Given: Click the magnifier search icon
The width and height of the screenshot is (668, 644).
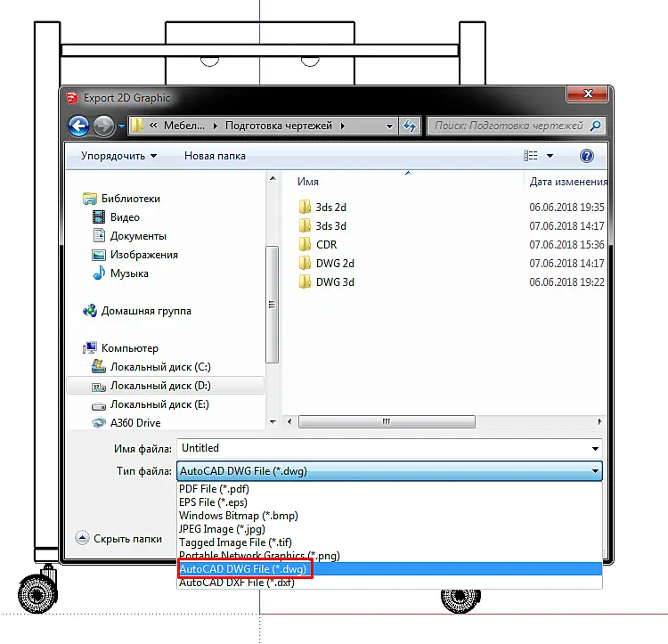Looking at the screenshot, I should [596, 126].
